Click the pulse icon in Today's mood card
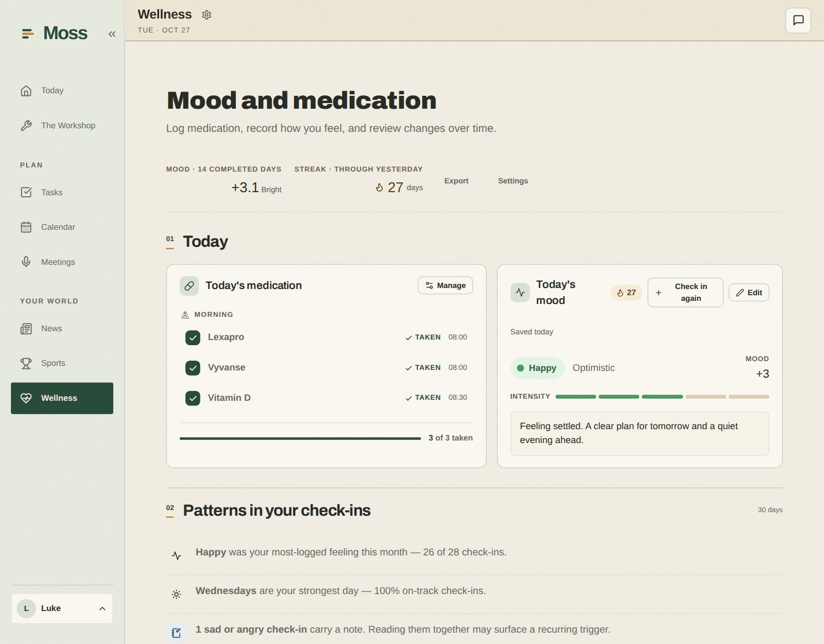The height and width of the screenshot is (644, 824). pos(520,293)
